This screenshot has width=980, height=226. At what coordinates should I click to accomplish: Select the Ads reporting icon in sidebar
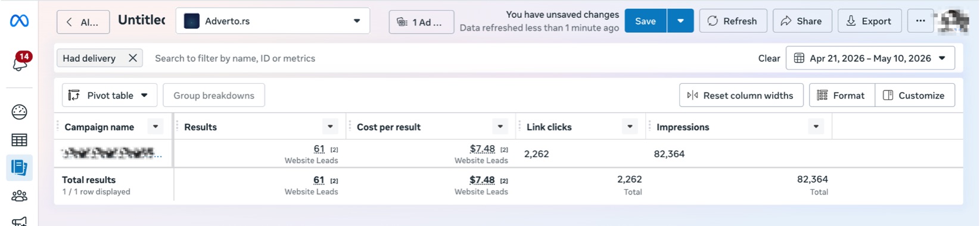coord(19,168)
